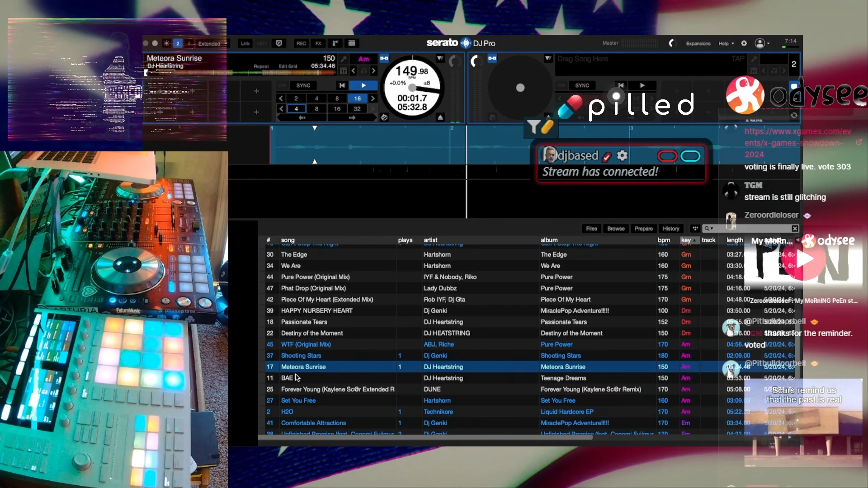Open Serato setup gear icon
The width and height of the screenshot is (868, 488).
(x=744, y=43)
